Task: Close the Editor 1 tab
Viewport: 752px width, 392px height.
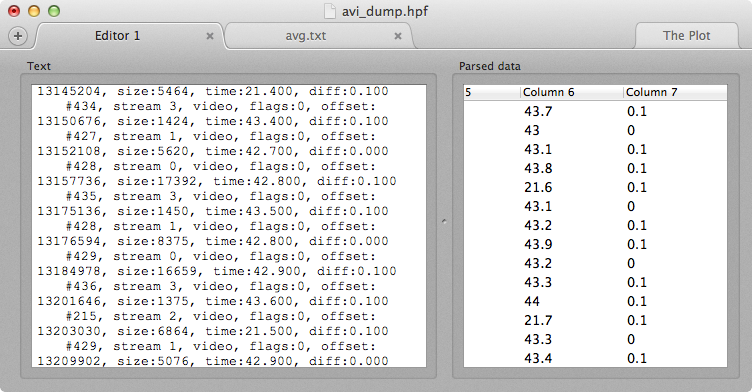Action: [x=210, y=36]
